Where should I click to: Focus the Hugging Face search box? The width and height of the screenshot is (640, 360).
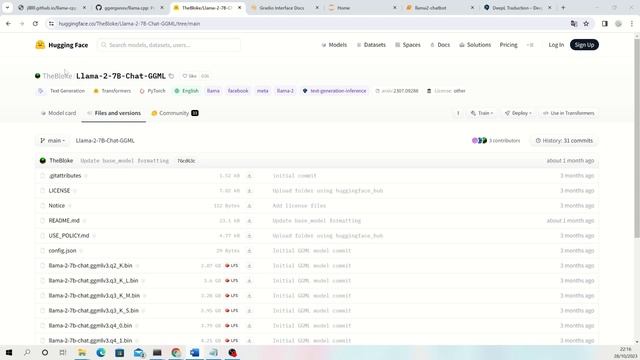click(169, 45)
